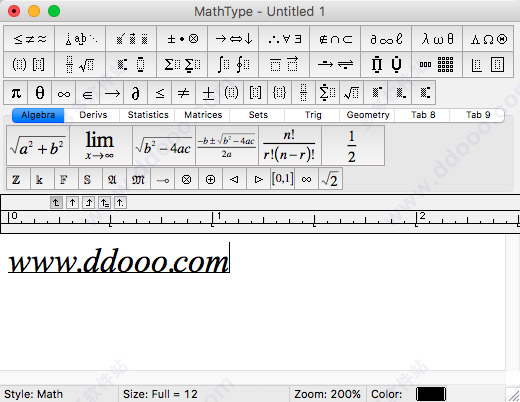Screen dimensions: 520x402
Task: Open the fraction and radical templates palette
Action: coord(80,64)
